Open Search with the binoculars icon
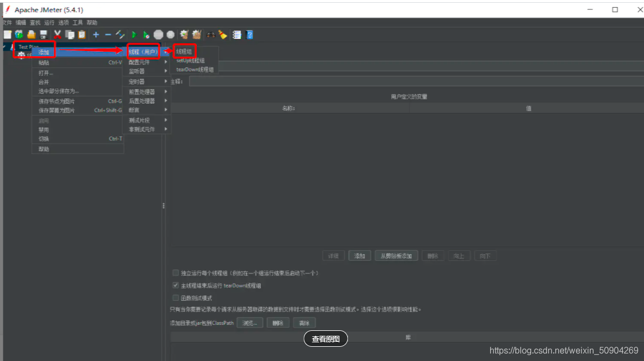The image size is (644, 361). pos(211,35)
